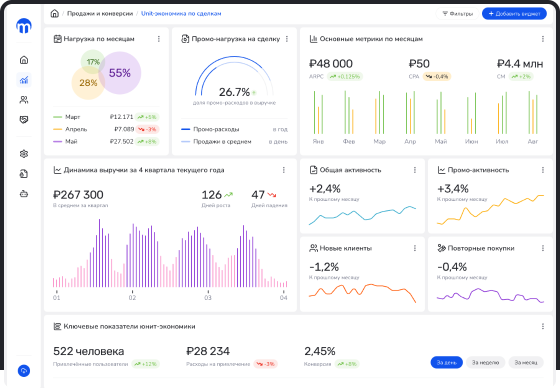Open kebab menu of Повторные покупки
560x388 pixels.
pos(543,248)
